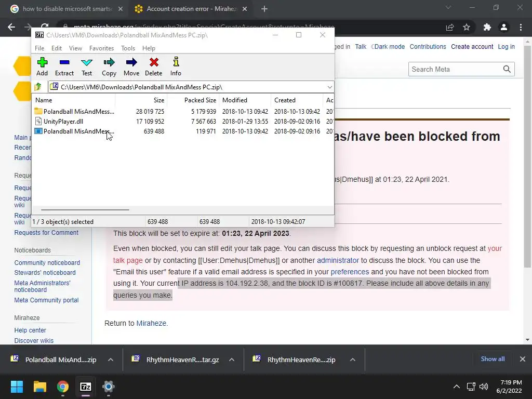The image size is (532, 399).
Task: Close the Chrome downloads bar
Action: (523, 359)
